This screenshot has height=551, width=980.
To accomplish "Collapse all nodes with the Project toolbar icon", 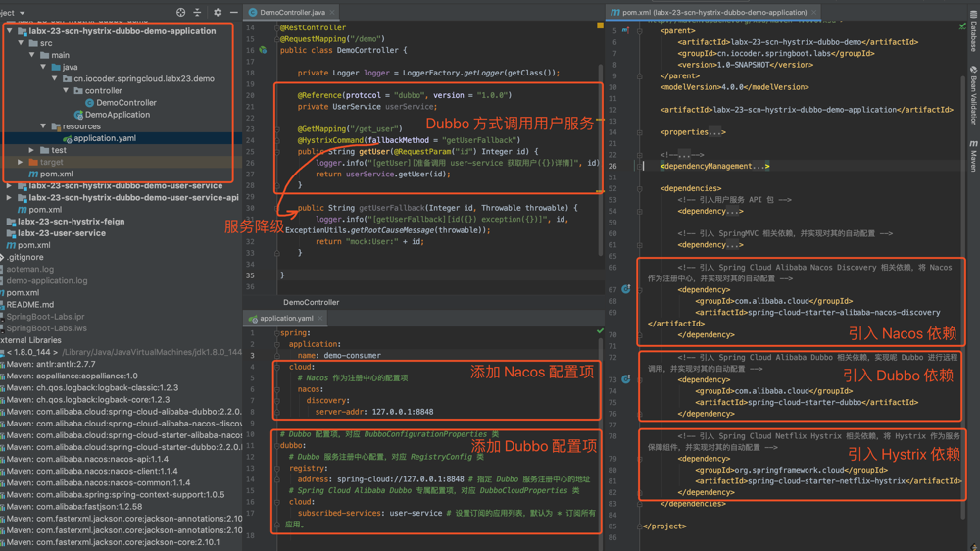I will 198,12.
